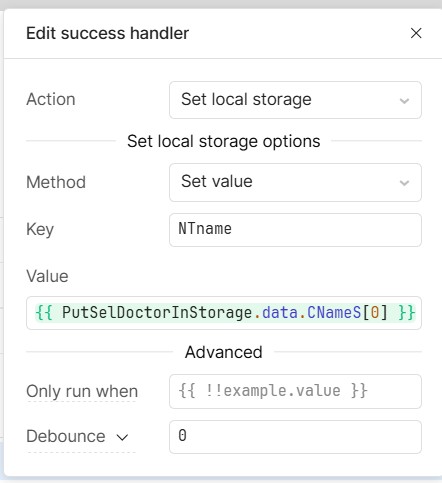Click the Set local storage options heading
The height and width of the screenshot is (483, 442).
pos(224,141)
